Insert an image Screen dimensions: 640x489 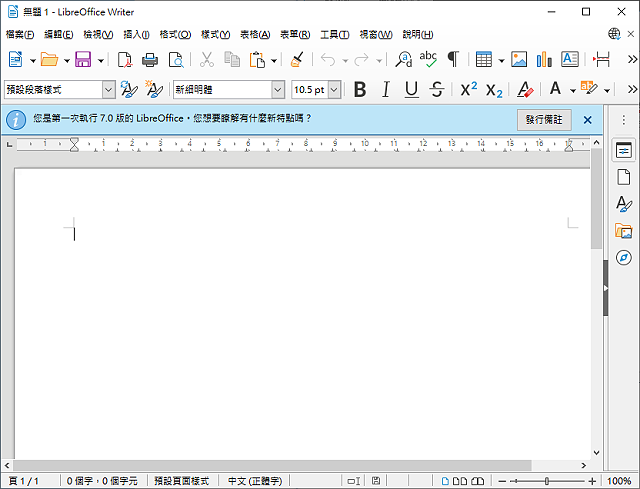[x=519, y=60]
